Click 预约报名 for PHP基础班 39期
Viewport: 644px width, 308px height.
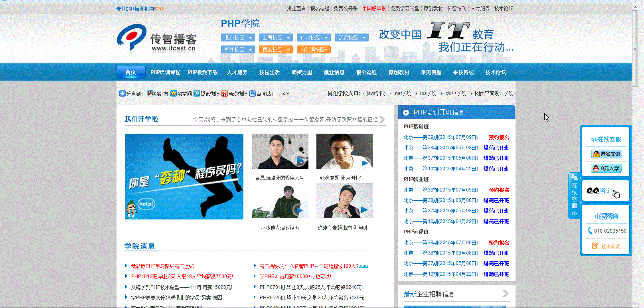point(499,137)
